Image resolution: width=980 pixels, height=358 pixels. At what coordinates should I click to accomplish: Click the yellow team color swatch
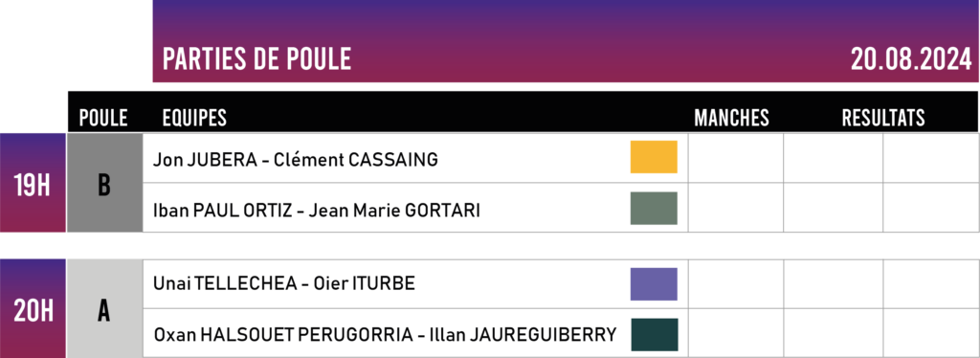tap(654, 157)
